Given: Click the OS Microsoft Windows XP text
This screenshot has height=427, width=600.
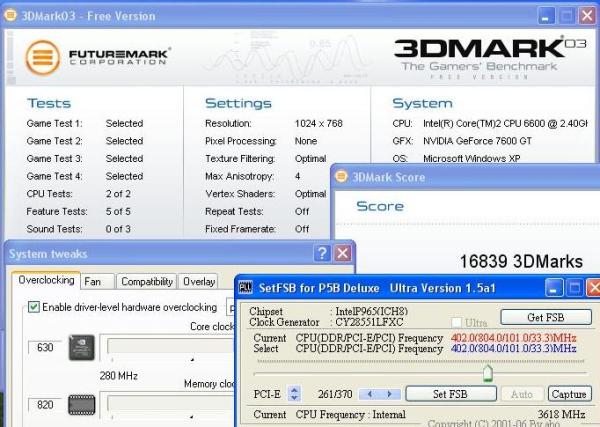Looking at the screenshot, I should (x=456, y=158).
